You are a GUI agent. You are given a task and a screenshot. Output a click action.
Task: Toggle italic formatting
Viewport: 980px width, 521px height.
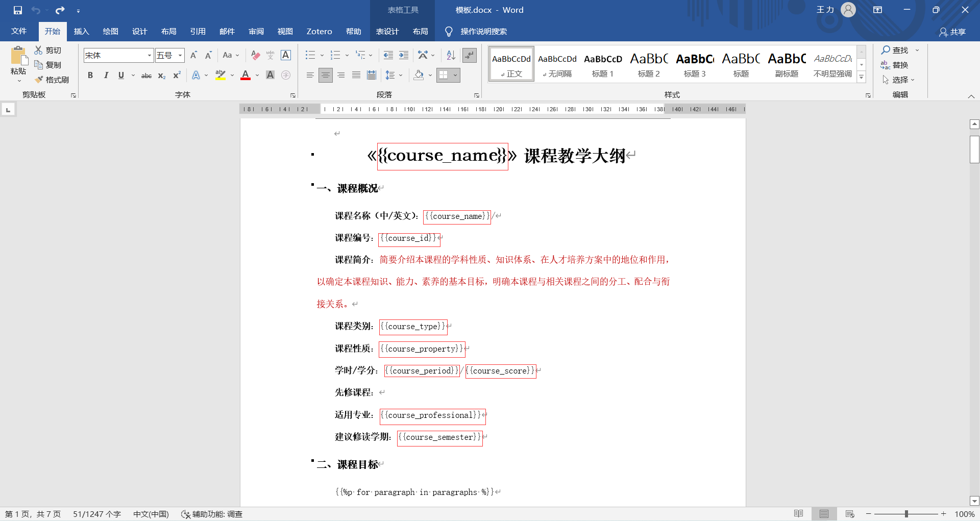click(106, 76)
